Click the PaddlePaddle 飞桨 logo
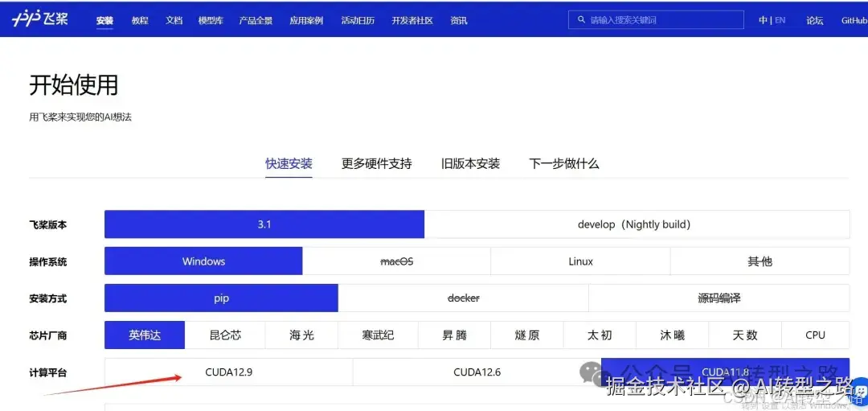 [40, 20]
